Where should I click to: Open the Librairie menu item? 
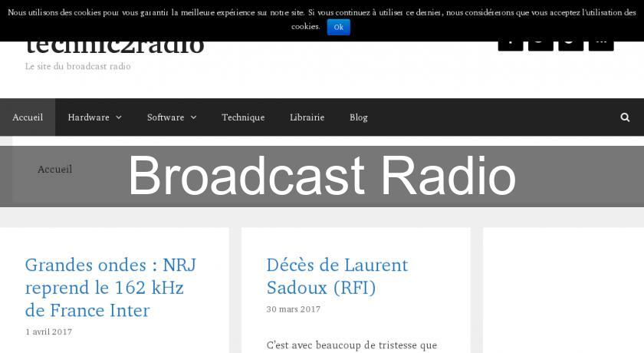307,117
